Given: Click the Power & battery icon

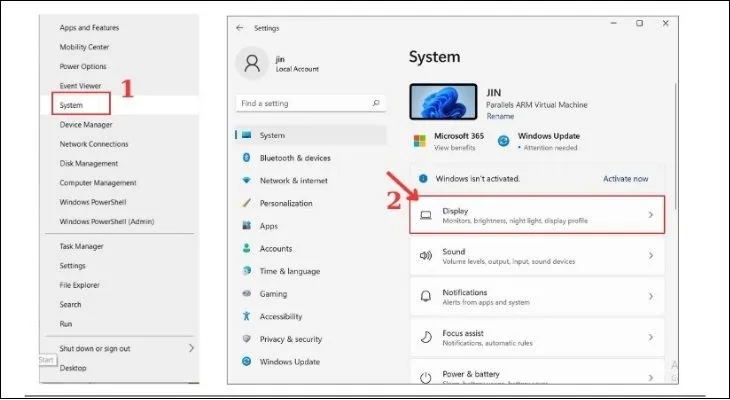Looking at the screenshot, I should (x=426, y=378).
